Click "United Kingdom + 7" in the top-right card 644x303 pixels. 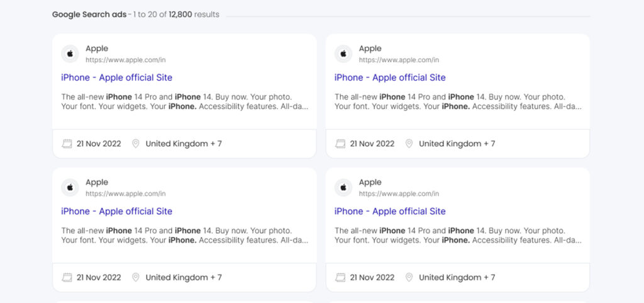[457, 144]
